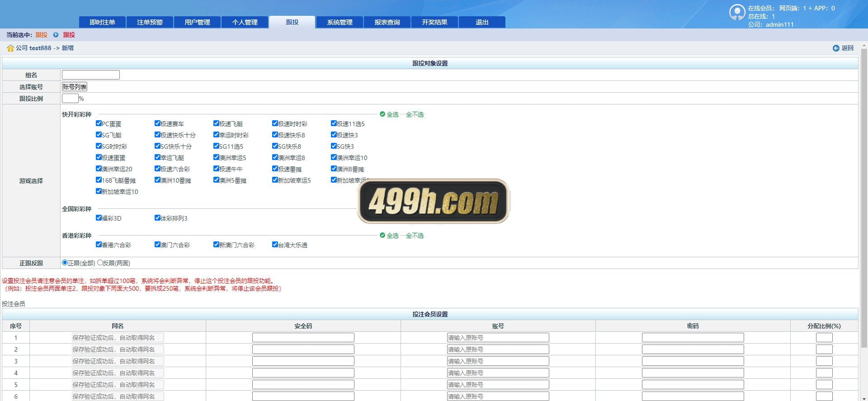Toggle the 福彩3D checkbox
This screenshot has width=868, height=401.
pyautogui.click(x=99, y=217)
